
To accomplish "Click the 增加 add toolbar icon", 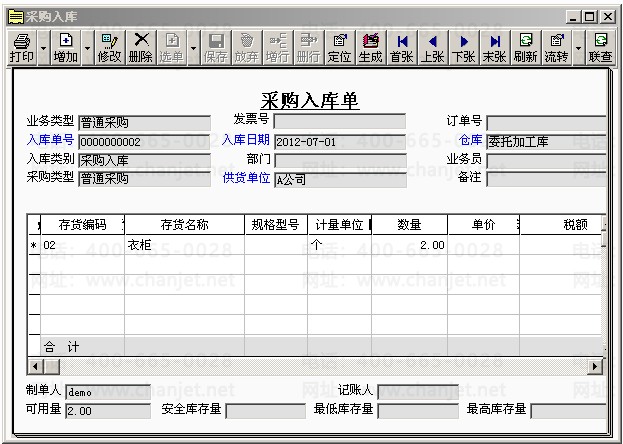I will (x=66, y=48).
